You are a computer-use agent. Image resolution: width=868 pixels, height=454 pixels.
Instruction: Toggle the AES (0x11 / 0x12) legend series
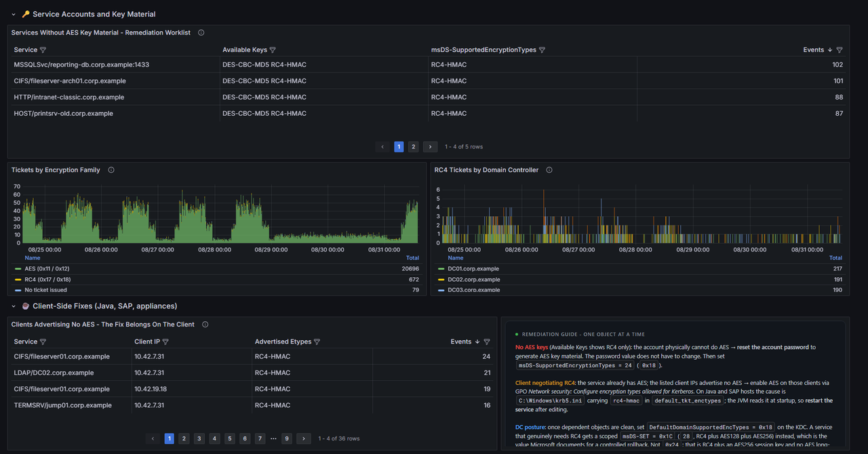click(47, 269)
